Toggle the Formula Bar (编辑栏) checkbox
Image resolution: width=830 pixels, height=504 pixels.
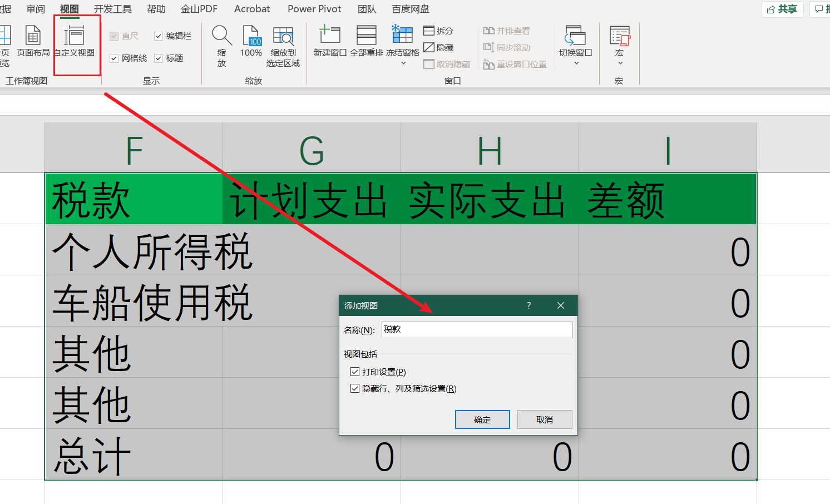click(x=159, y=36)
